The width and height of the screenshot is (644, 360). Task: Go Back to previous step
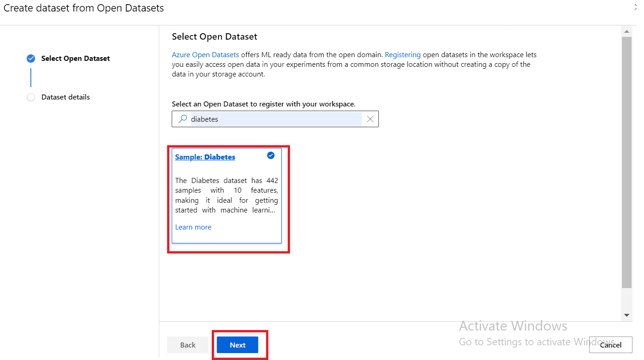click(x=188, y=345)
